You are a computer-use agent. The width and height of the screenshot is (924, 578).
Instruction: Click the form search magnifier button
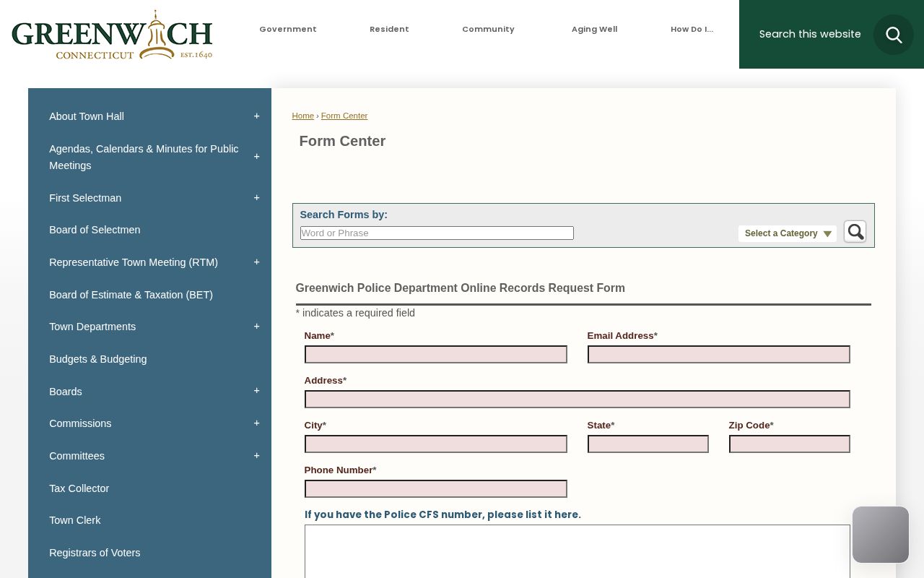(855, 232)
